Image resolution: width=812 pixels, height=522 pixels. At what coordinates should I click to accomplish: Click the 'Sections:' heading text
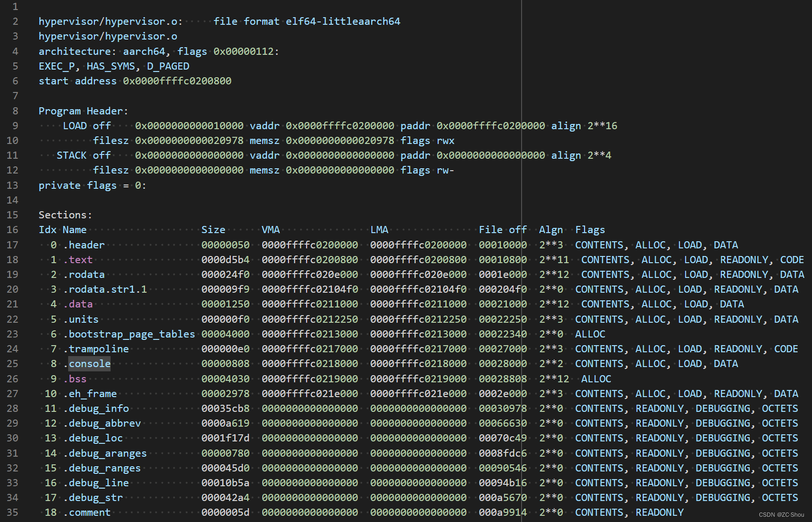(x=65, y=215)
